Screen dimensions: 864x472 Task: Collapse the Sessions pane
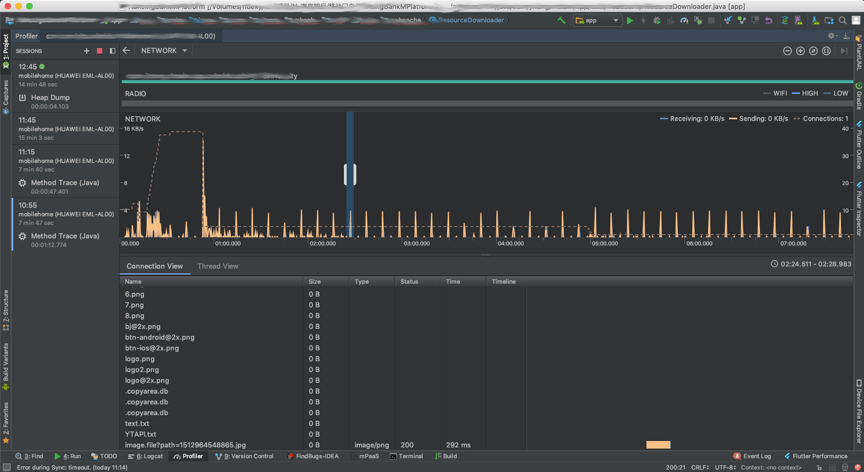point(112,51)
